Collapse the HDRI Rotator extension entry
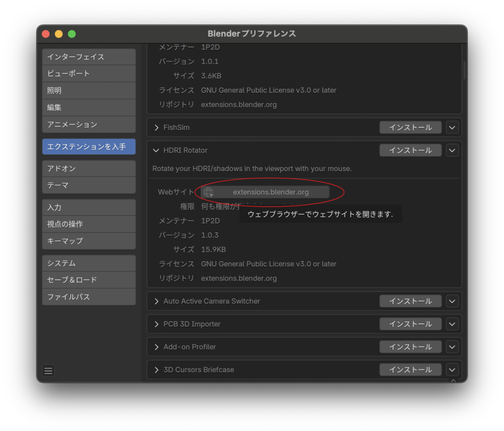Image resolution: width=504 pixels, height=431 pixels. coord(156,151)
